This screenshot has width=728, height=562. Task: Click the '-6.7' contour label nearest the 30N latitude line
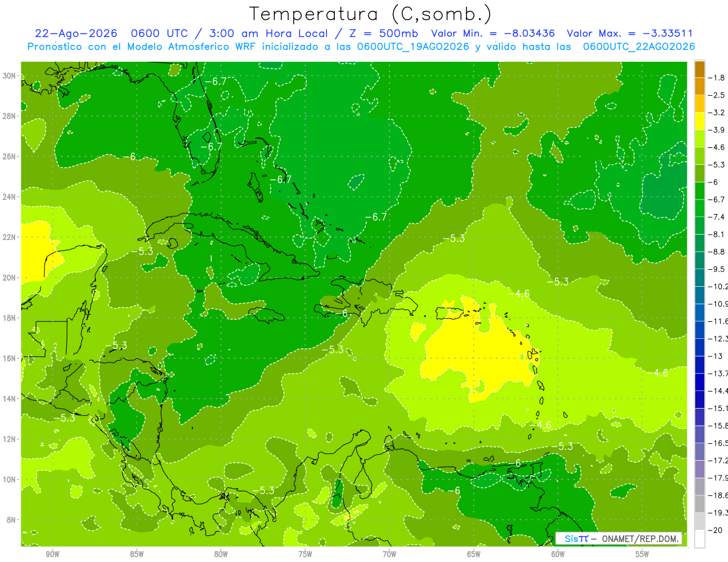pyautogui.click(x=215, y=81)
